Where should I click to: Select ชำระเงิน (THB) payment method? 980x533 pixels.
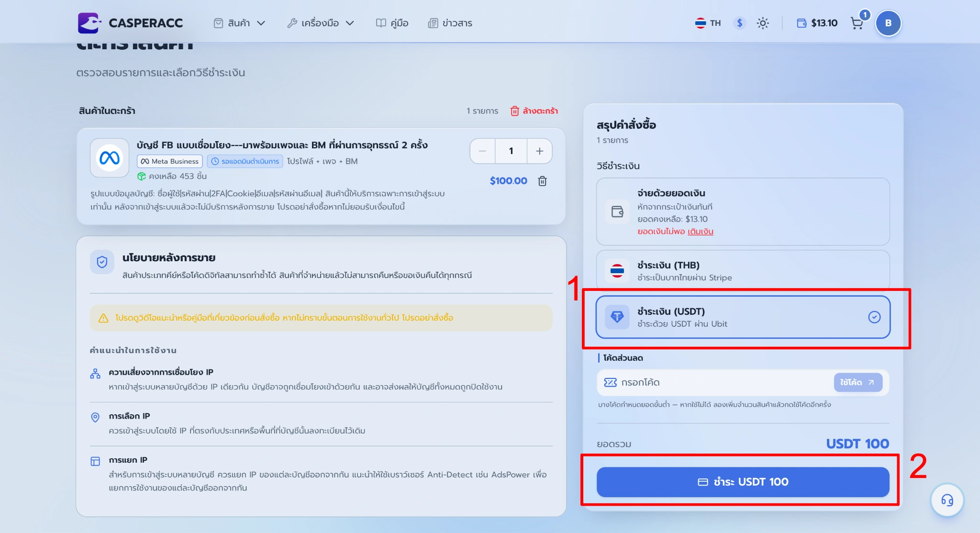743,270
